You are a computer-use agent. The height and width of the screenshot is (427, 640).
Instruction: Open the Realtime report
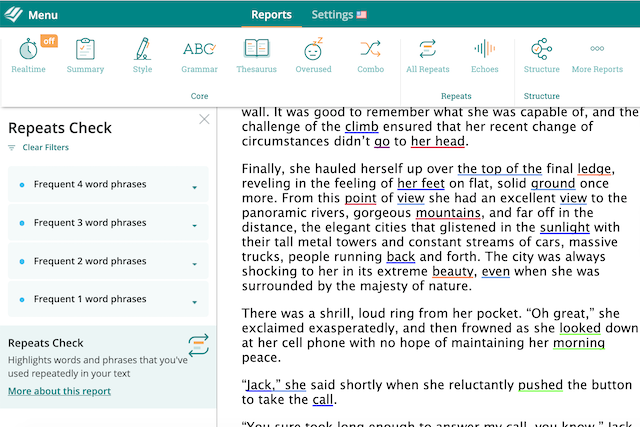pyautogui.click(x=28, y=56)
